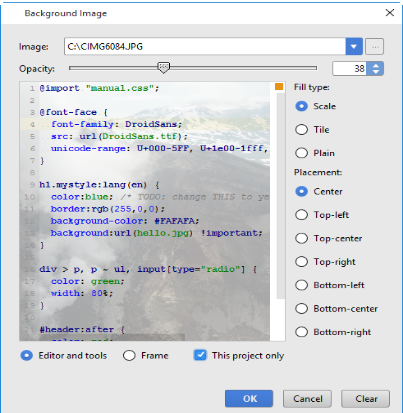Click the orange warning marker in the preview
This screenshot has width=403, height=413.
(x=279, y=87)
